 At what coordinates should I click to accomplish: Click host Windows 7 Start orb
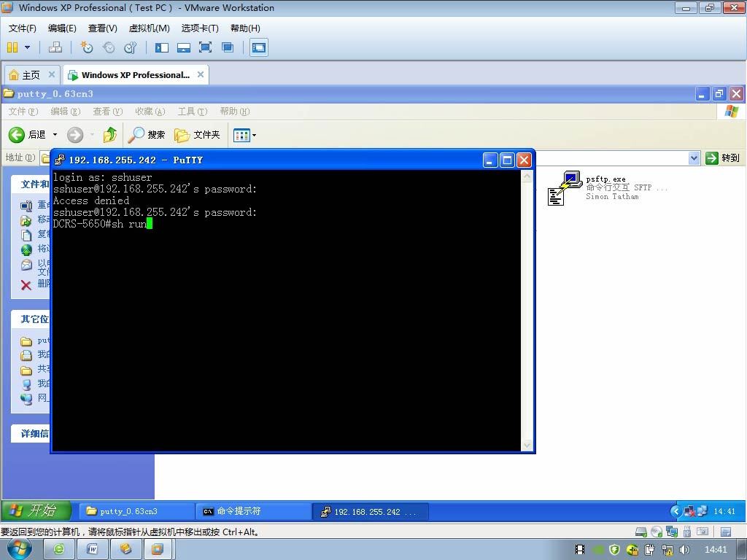click(x=20, y=550)
